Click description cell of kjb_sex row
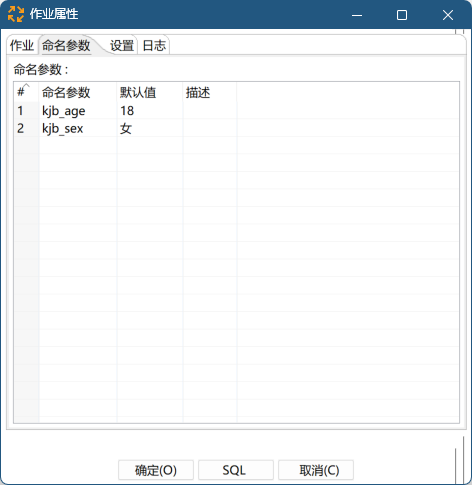 [210, 128]
